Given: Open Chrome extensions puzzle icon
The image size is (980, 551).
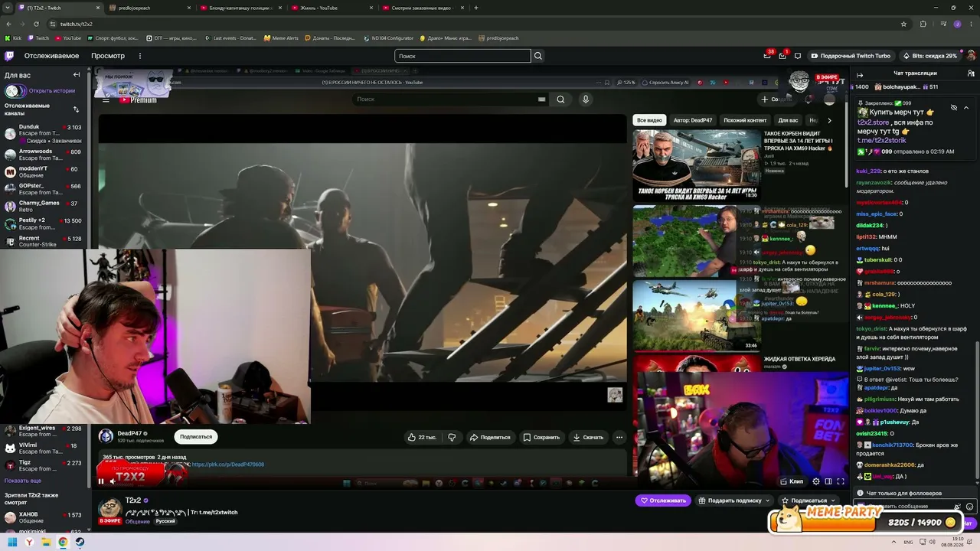Looking at the screenshot, I should click(923, 24).
